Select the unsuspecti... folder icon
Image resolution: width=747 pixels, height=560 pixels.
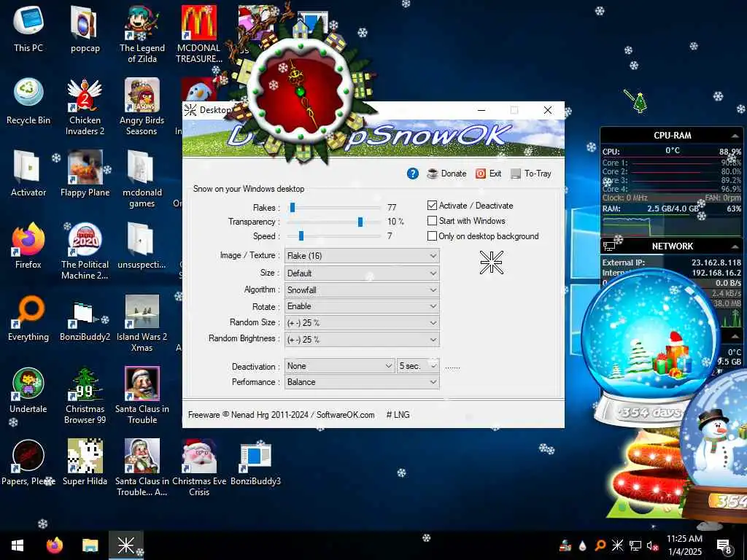(x=142, y=245)
